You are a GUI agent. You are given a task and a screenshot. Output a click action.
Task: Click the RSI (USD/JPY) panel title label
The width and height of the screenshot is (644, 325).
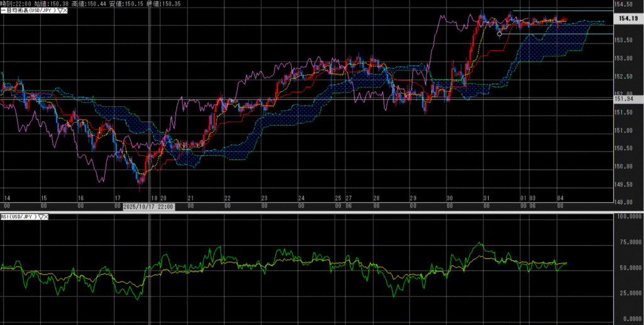(20, 217)
